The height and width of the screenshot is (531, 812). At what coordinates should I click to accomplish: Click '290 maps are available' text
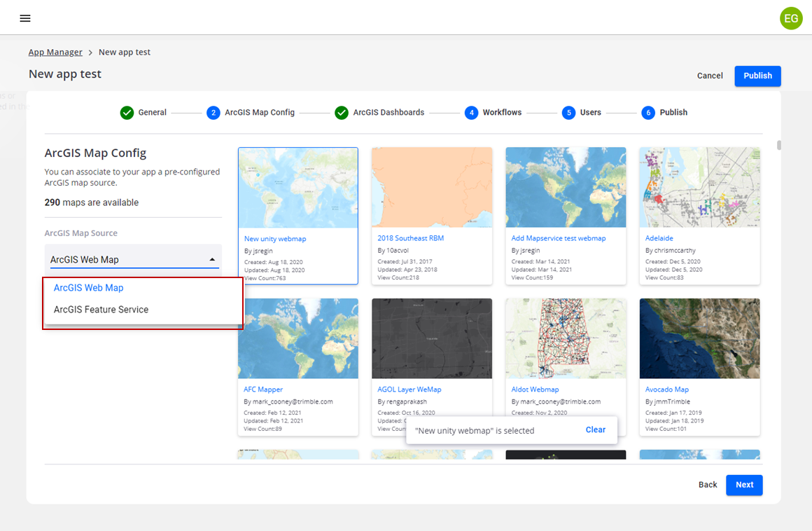[92, 202]
